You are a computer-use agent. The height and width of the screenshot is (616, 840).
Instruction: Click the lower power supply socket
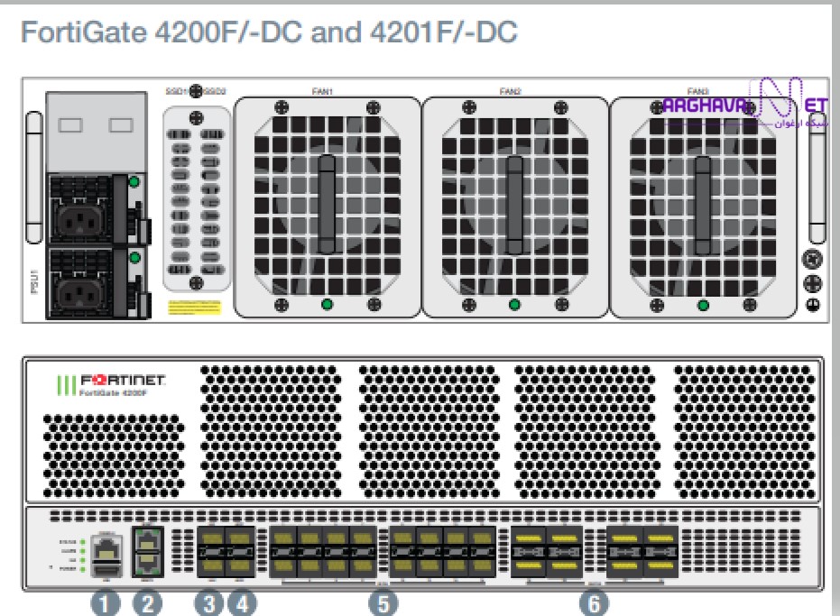coord(80,293)
